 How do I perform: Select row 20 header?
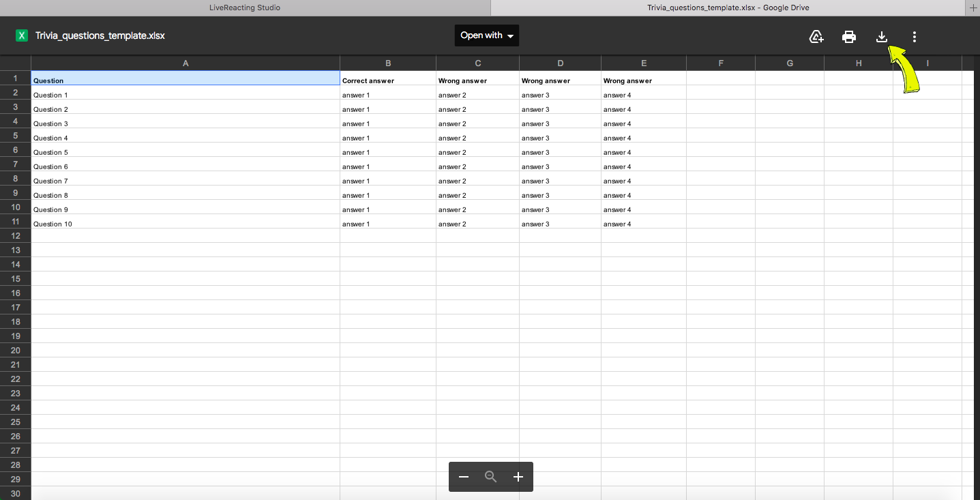[15, 350]
